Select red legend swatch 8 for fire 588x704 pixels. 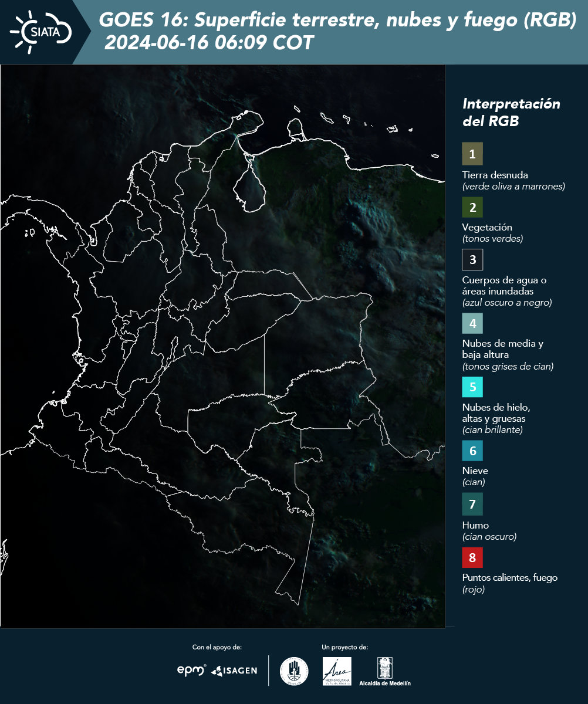tap(472, 557)
